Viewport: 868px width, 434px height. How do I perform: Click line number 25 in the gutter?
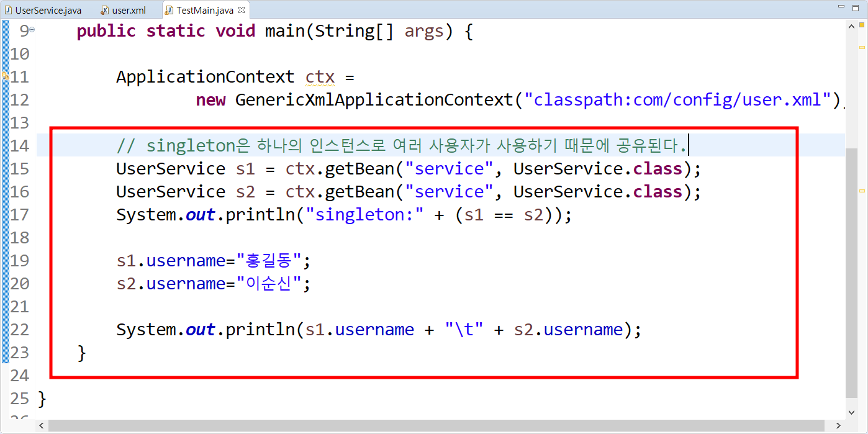click(x=19, y=399)
